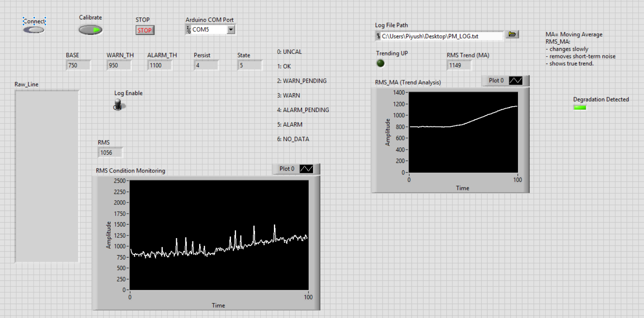Image resolution: width=644 pixels, height=318 pixels.
Task: Click the Persist field showing 4
Action: coord(206,65)
